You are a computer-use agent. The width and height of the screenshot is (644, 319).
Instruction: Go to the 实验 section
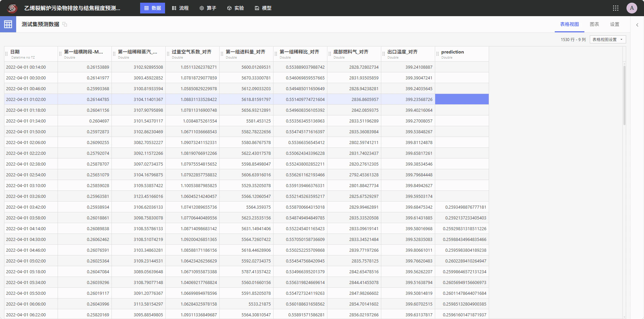[235, 8]
